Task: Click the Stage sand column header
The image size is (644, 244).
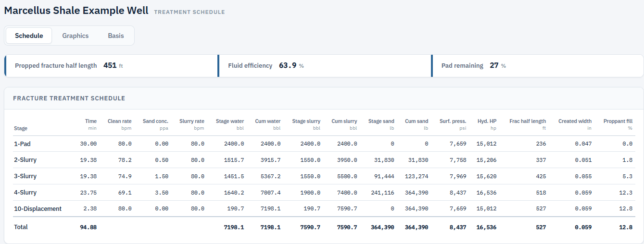Action: pos(381,124)
